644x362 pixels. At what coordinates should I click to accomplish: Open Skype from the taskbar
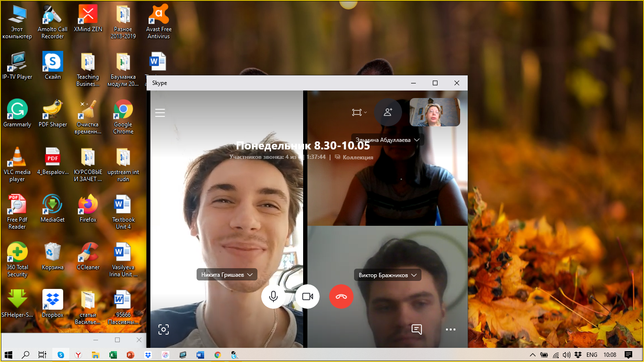61,355
